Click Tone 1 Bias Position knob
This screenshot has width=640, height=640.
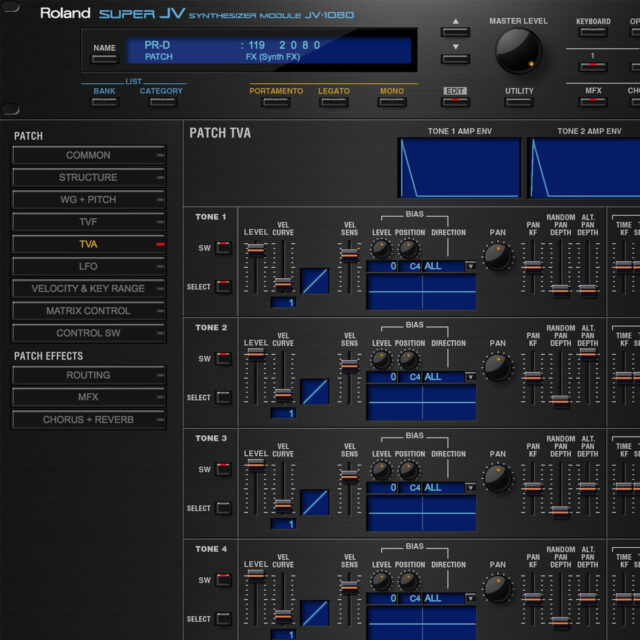[x=409, y=249]
